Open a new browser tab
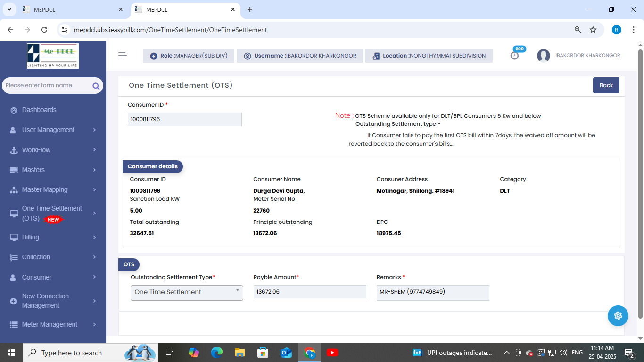 [250, 9]
